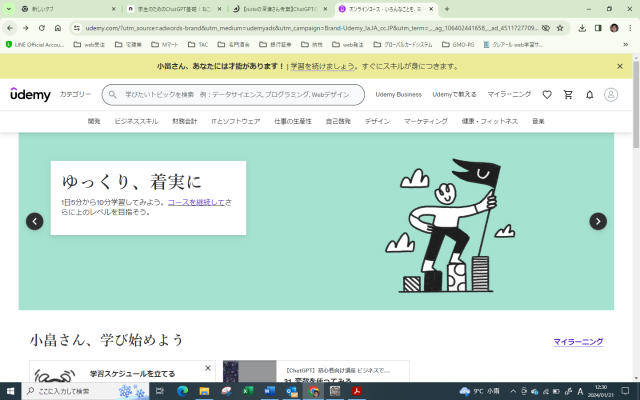This screenshot has height=400, width=640.
Task: Open the ChatGPT course thumbnail
Action: click(249, 371)
